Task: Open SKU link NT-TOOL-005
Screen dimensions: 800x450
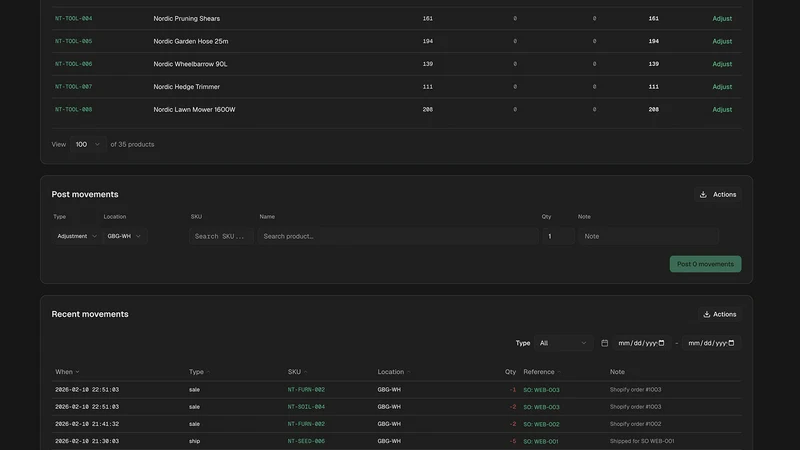Action: point(73,41)
